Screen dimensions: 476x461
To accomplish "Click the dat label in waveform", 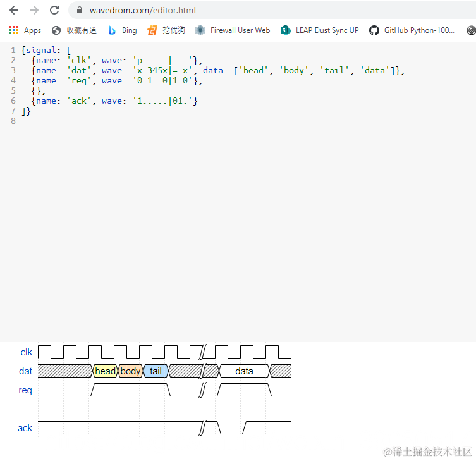I will tap(25, 371).
